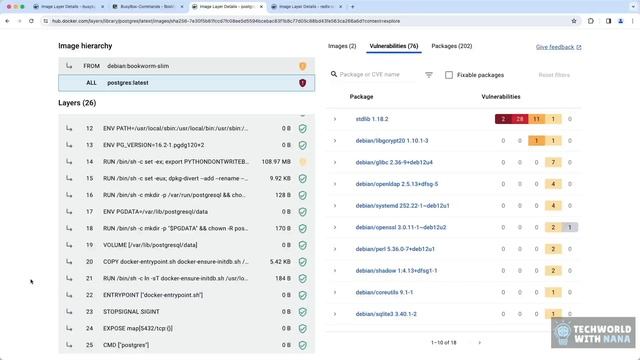
Task: Click stdlib high count badge showing 28
Action: (520, 119)
